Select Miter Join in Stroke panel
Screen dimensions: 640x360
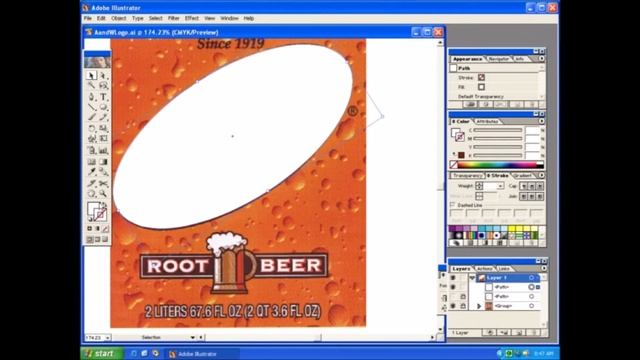click(x=523, y=196)
